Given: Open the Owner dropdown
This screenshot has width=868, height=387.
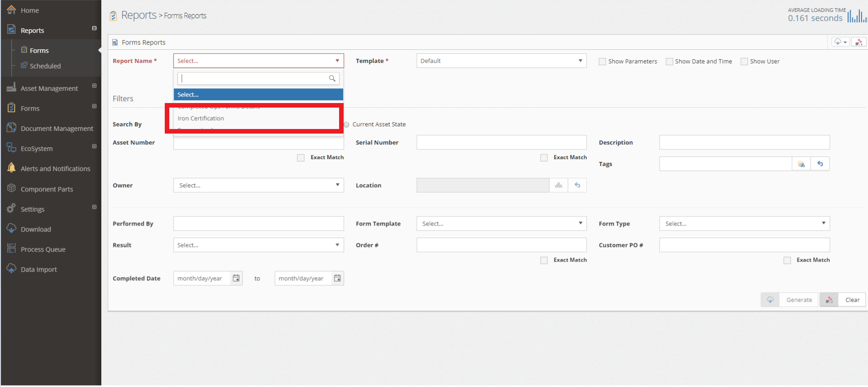Looking at the screenshot, I should coord(258,185).
